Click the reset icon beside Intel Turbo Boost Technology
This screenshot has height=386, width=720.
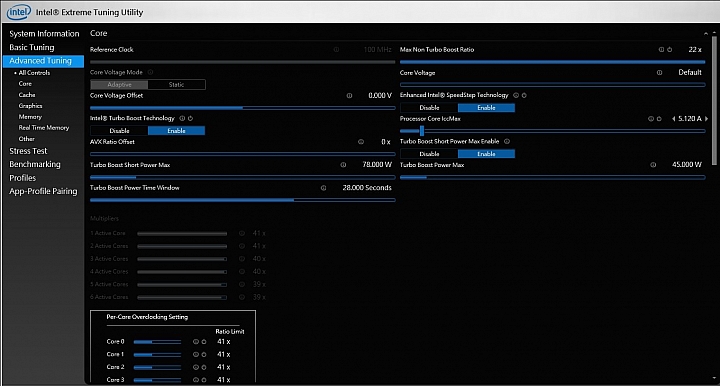pos(191,118)
